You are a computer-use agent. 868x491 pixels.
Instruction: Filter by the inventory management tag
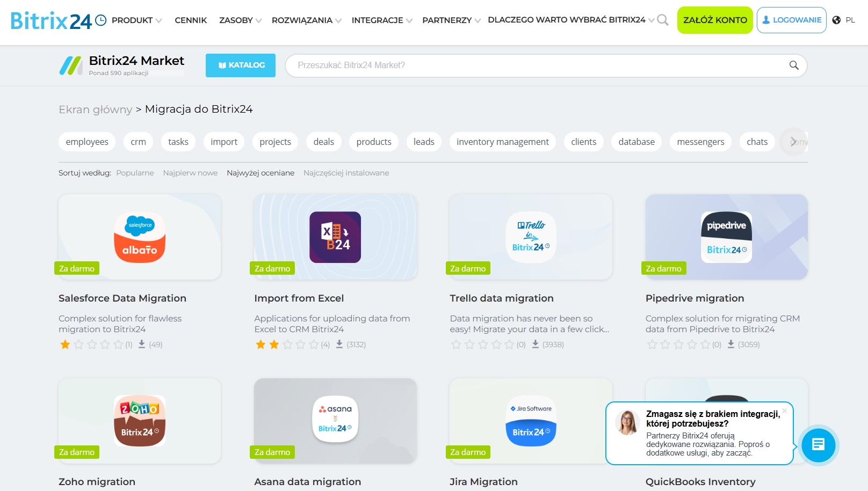pos(503,142)
